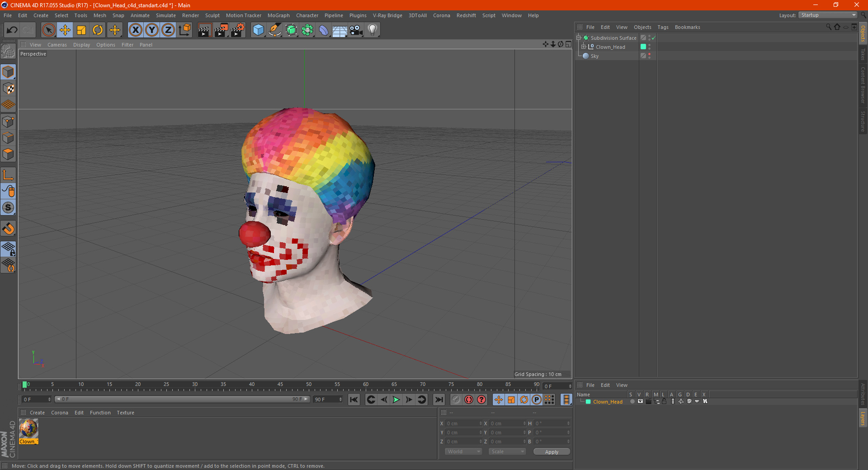
Task: Open the Content Browser side tab
Action: pyautogui.click(x=863, y=85)
